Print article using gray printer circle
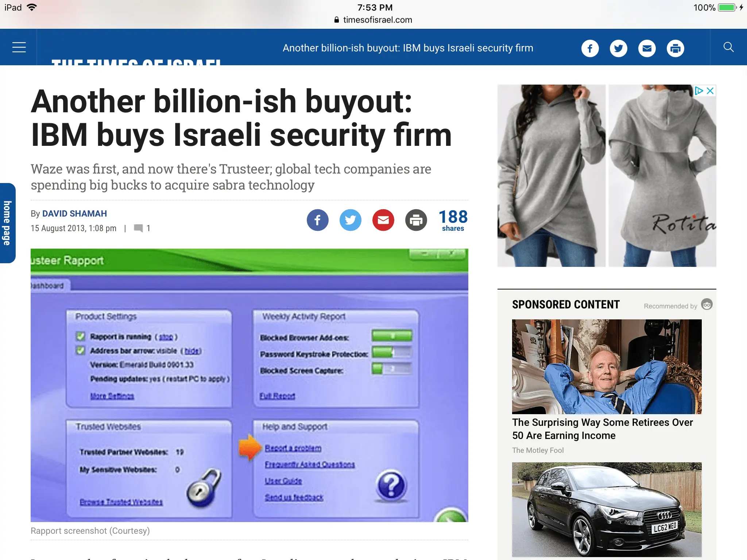The image size is (747, 560). (416, 220)
